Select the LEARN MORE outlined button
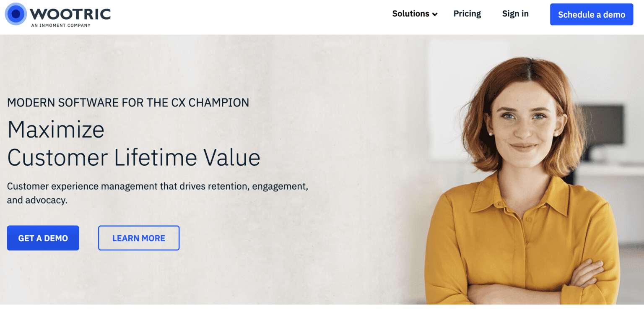Screen dimensions: 644x315 tap(138, 238)
